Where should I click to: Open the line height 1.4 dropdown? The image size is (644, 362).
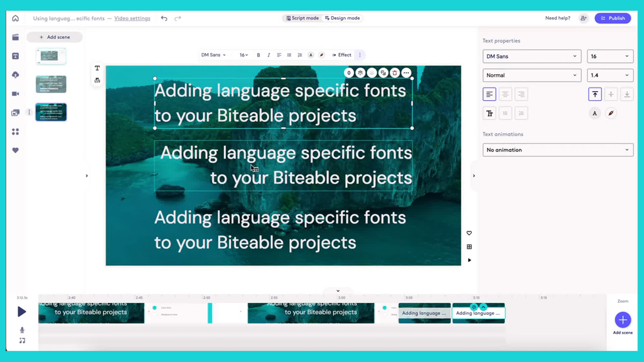click(x=610, y=75)
